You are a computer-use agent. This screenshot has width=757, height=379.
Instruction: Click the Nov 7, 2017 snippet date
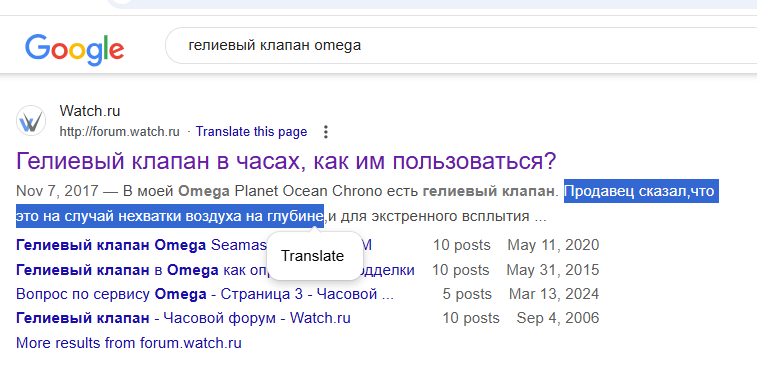pos(57,191)
